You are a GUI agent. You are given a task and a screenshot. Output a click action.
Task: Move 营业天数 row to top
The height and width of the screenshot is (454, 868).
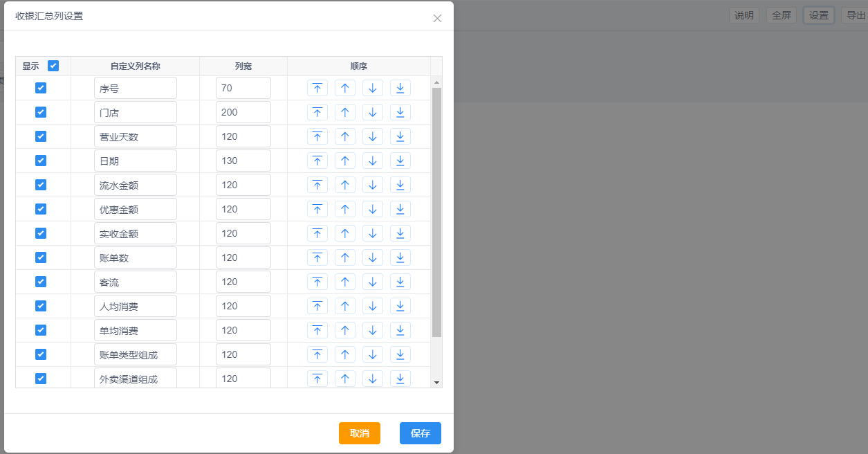click(x=317, y=136)
